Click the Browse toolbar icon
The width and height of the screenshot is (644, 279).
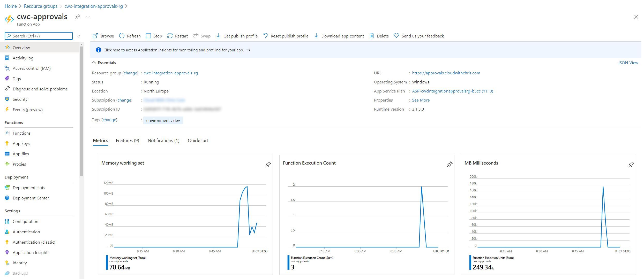[95, 36]
